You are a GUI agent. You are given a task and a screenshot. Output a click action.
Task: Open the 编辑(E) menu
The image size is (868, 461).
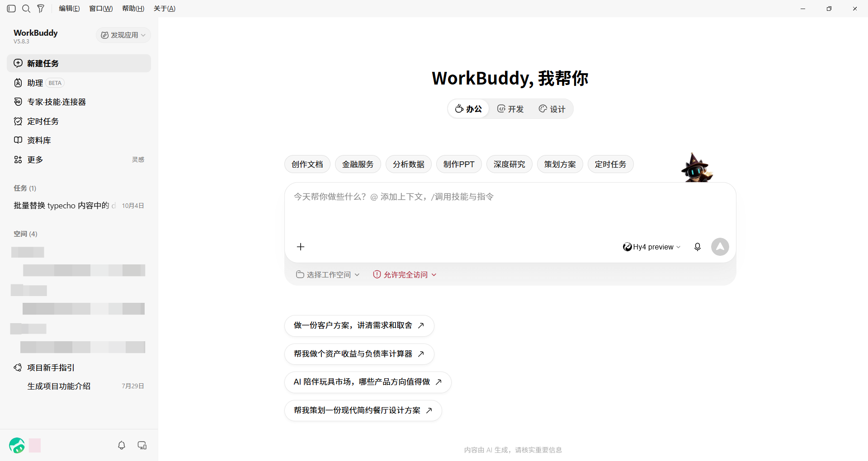(x=69, y=9)
